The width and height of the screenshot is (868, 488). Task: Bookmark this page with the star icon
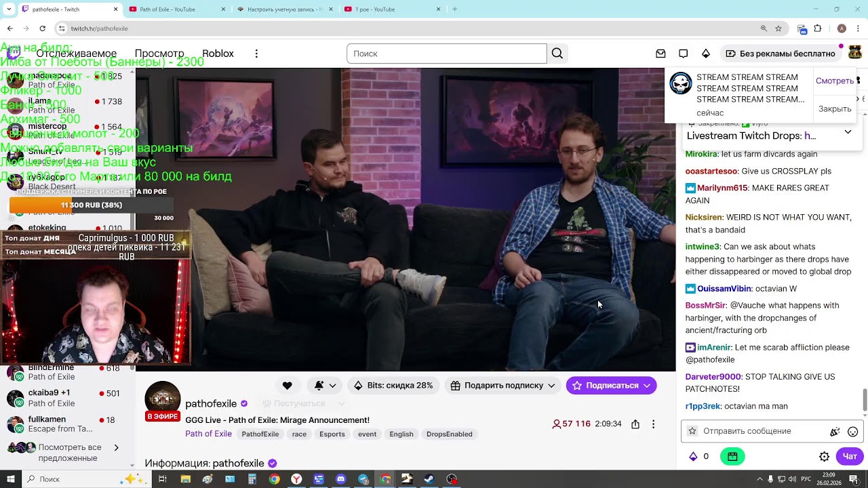[x=778, y=28]
